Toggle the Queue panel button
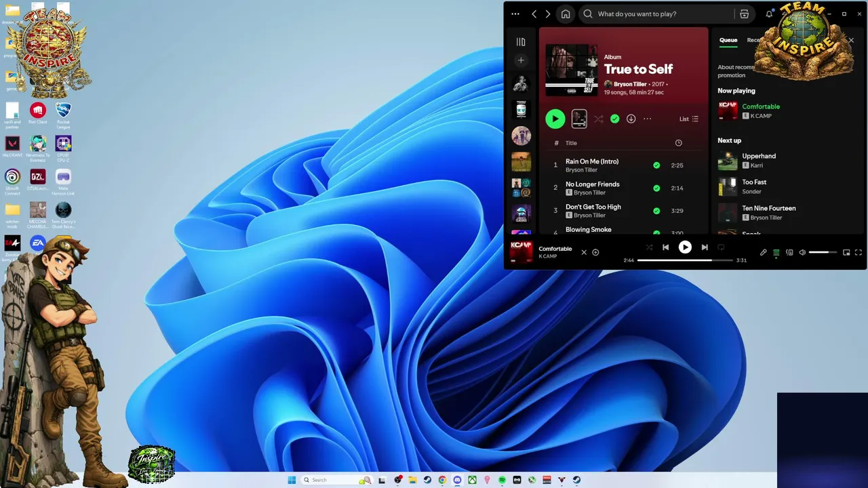868x488 pixels. point(776,253)
